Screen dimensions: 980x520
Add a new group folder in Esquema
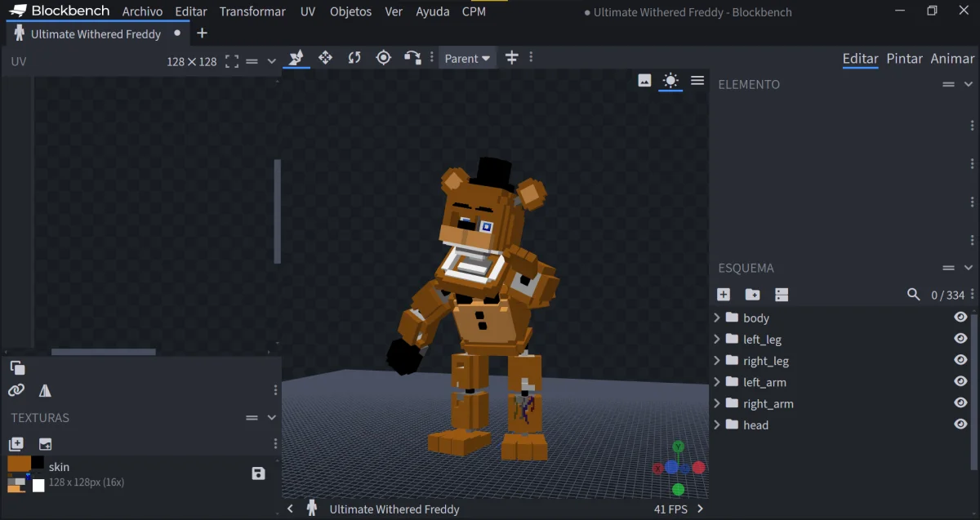(x=752, y=295)
